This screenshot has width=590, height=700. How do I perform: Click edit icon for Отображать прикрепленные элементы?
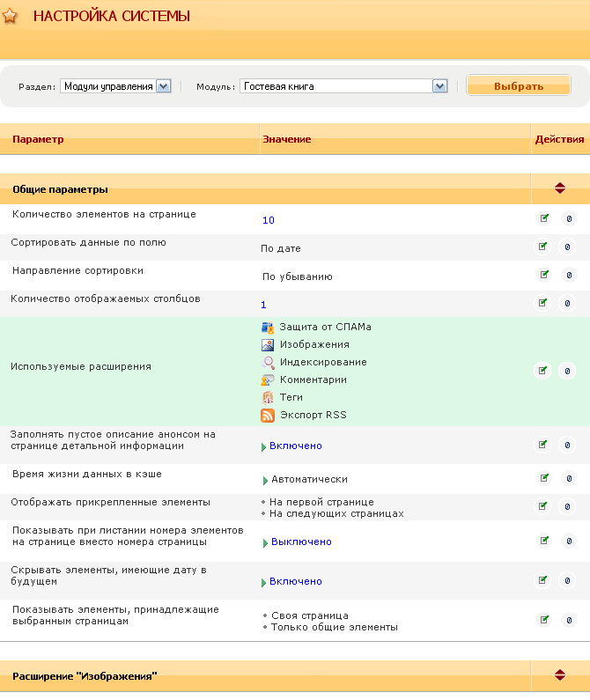544,506
